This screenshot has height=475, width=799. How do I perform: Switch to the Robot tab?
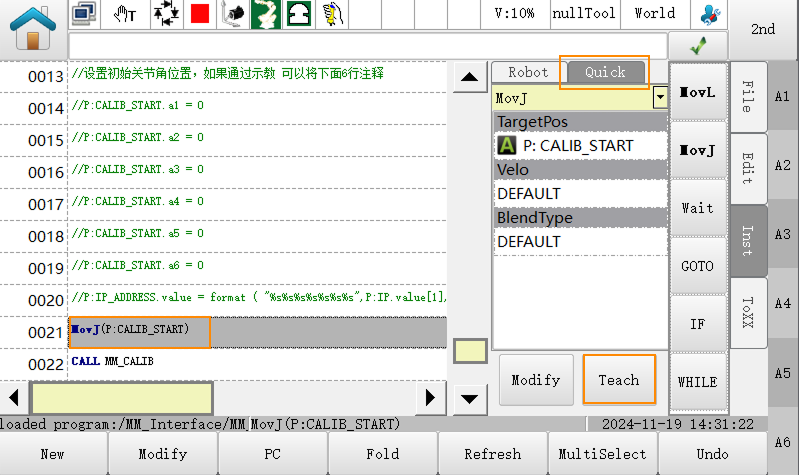(x=528, y=72)
